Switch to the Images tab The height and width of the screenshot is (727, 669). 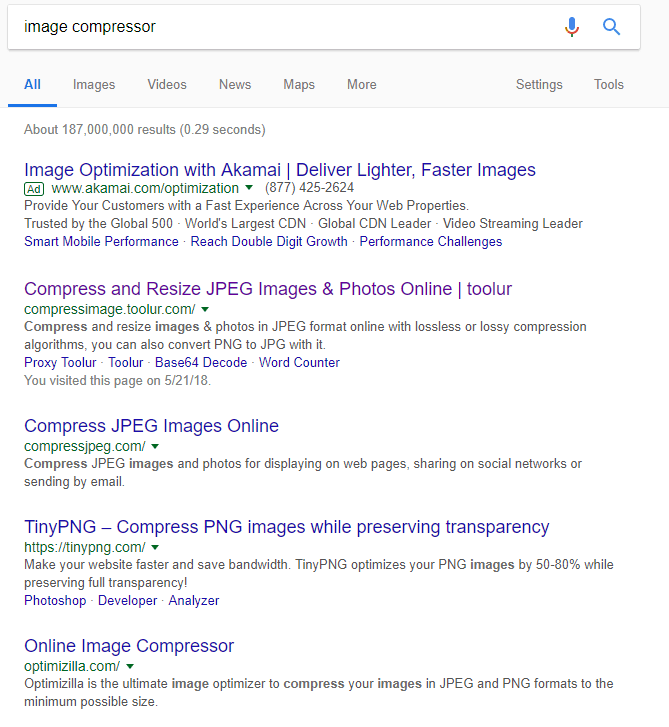(x=94, y=85)
